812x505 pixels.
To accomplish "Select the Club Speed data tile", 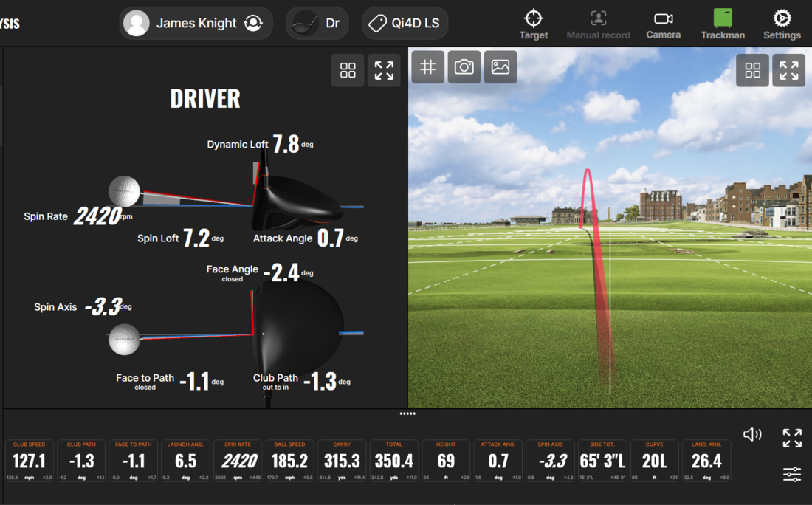I will coord(30,461).
